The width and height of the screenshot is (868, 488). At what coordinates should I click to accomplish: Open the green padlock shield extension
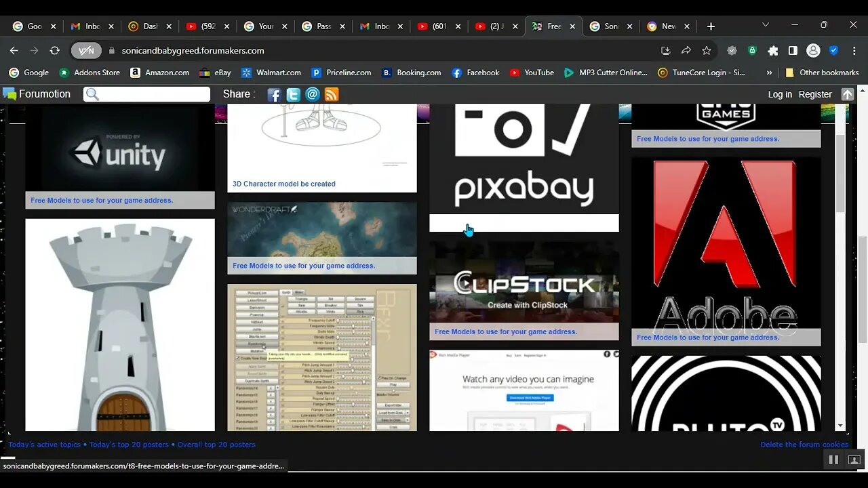click(752, 51)
